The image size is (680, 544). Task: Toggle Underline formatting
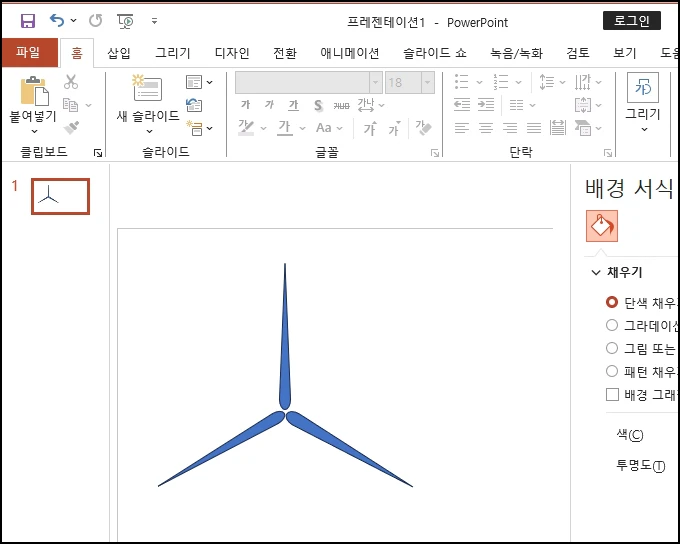(x=294, y=105)
